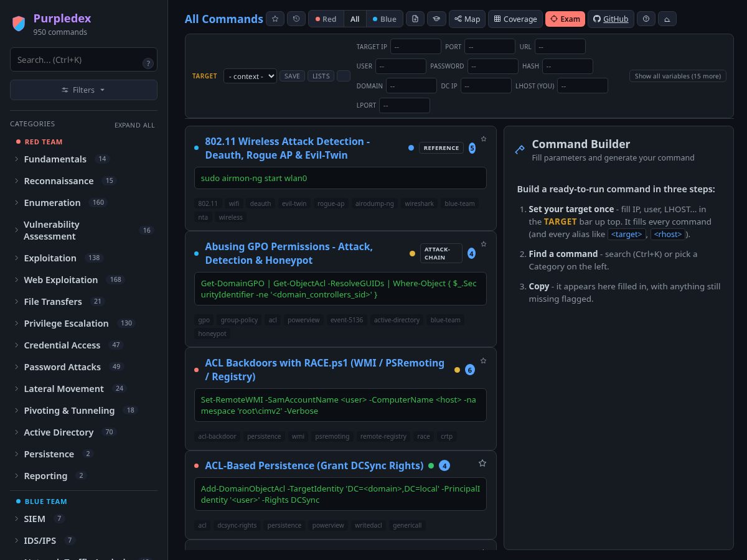
Task: Start Exam mode
Action: point(565,19)
